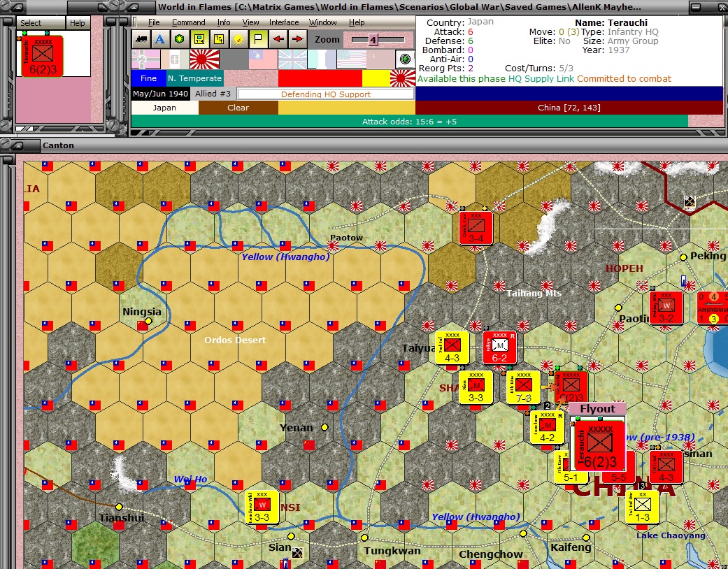Click the Yenan city marker
The width and height of the screenshot is (728, 569).
[x=324, y=427]
